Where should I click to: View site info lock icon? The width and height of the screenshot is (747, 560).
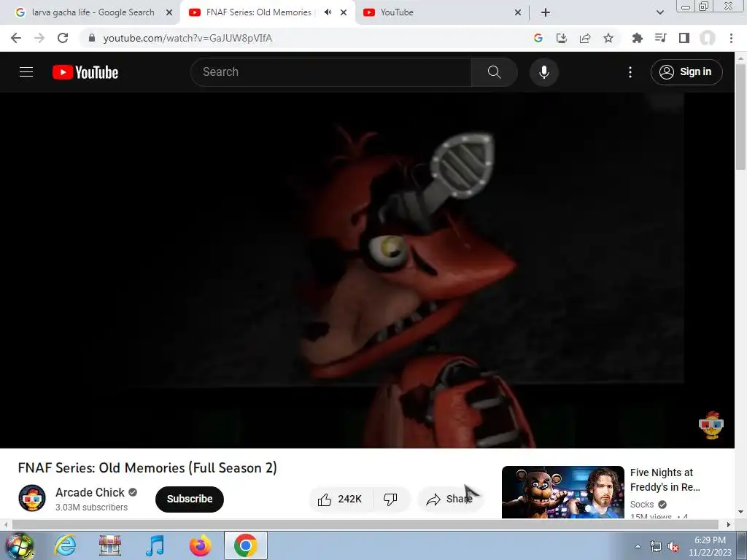click(92, 38)
